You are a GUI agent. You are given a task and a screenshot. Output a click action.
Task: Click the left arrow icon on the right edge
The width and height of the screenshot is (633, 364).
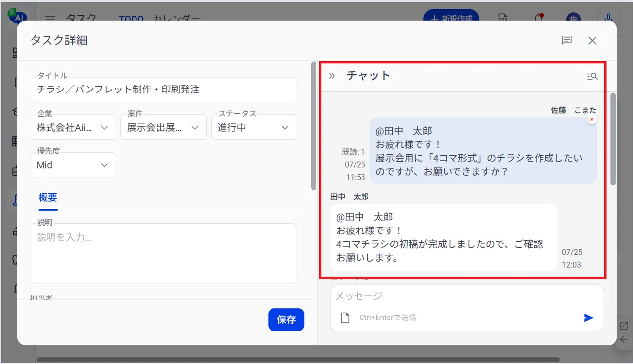coord(624,339)
